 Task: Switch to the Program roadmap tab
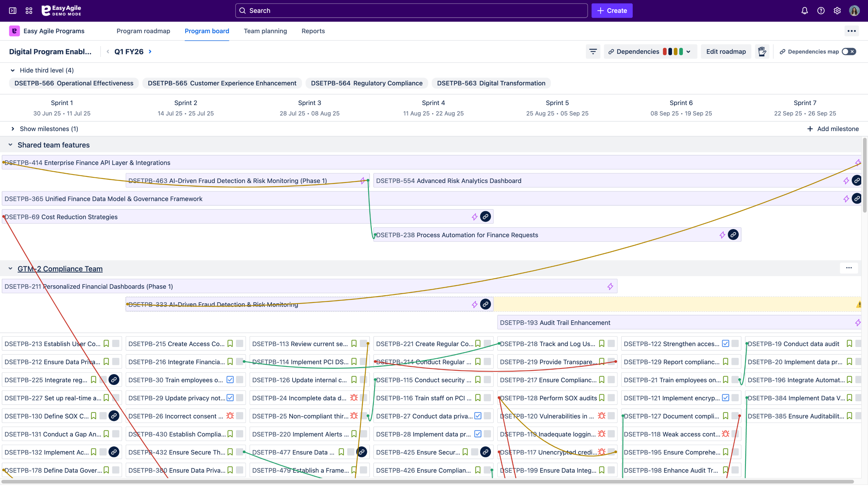click(x=143, y=31)
